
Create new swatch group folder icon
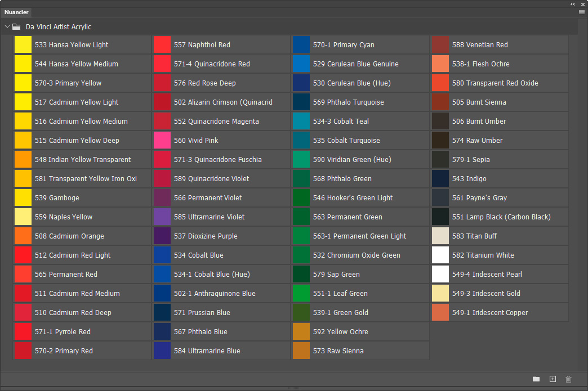click(536, 379)
